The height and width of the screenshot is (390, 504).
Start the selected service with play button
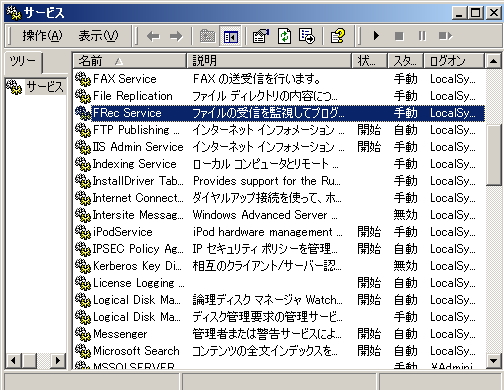point(376,36)
